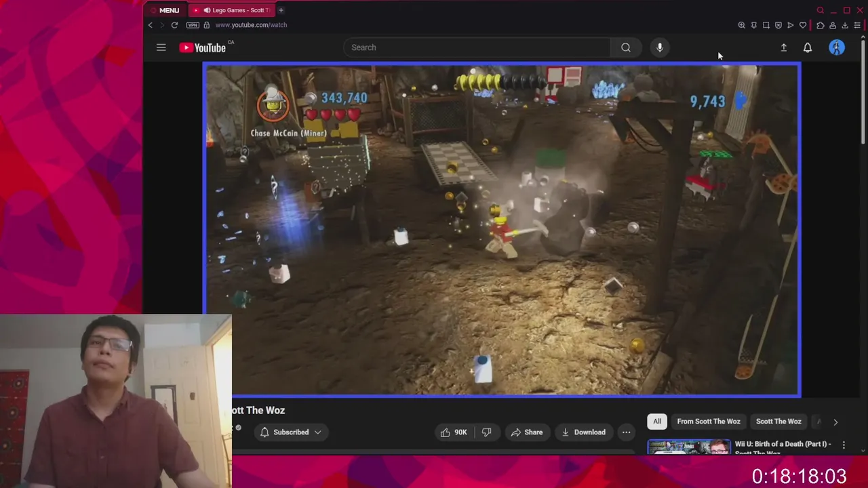Take a snapshot with the browser capture icon

tap(766, 25)
